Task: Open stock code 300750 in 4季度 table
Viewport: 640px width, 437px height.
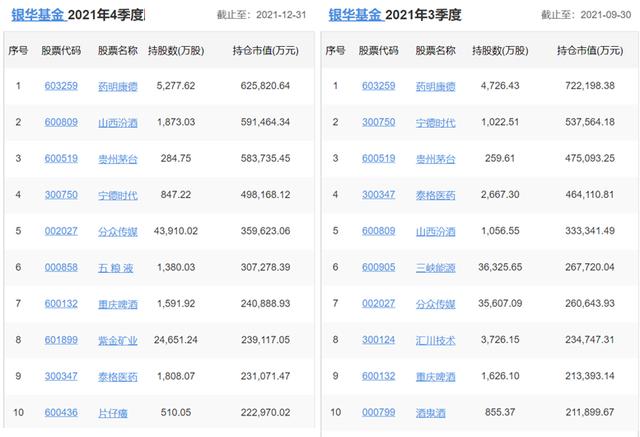Action: [x=61, y=195]
